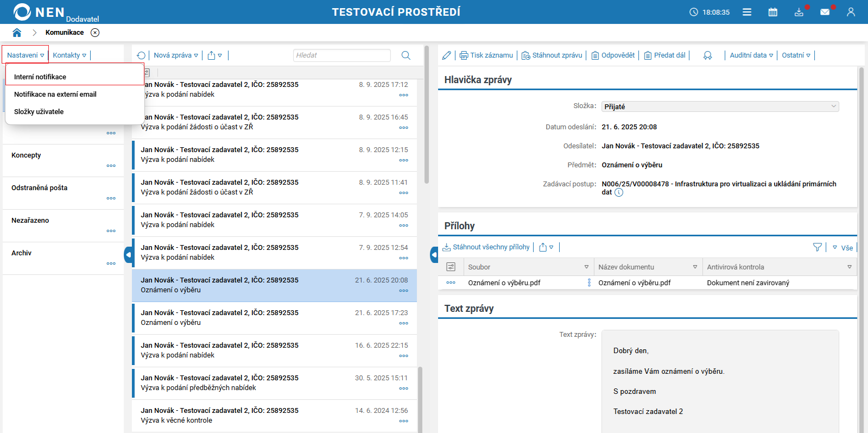Image resolution: width=868 pixels, height=433 pixels.
Task: Open downloads icon in header
Action: click(799, 12)
